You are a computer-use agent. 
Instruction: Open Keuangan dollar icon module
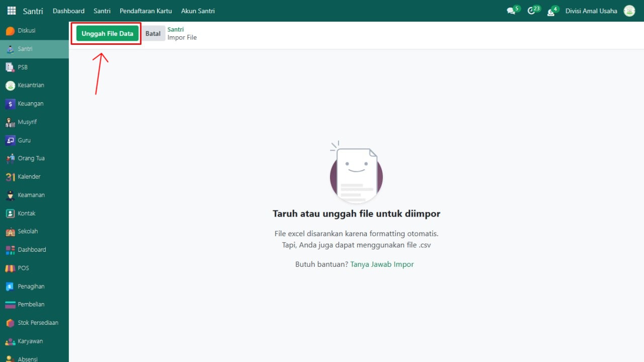[10, 104]
